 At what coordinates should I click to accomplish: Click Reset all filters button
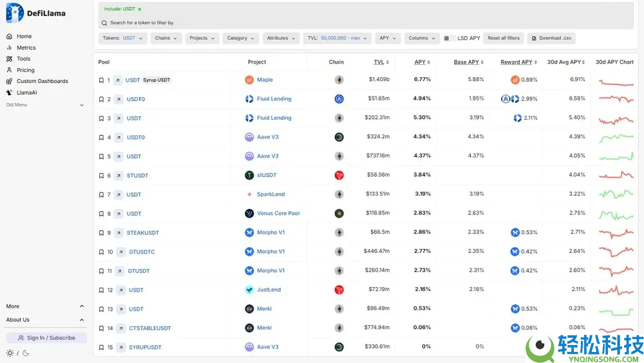pyautogui.click(x=504, y=38)
